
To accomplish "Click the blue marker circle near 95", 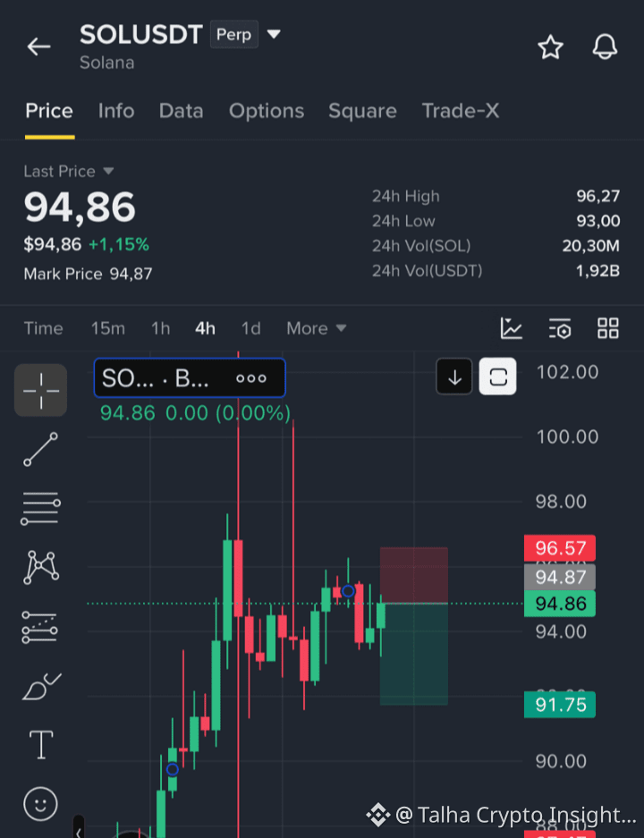I will 348,591.
